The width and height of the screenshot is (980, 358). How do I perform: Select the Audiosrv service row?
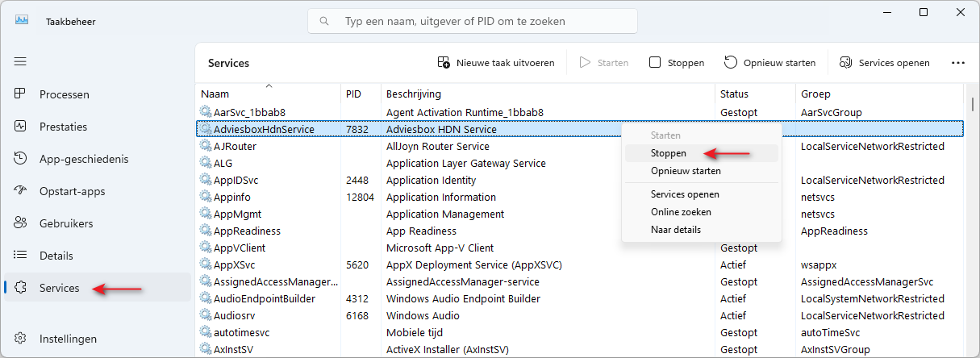point(580,315)
